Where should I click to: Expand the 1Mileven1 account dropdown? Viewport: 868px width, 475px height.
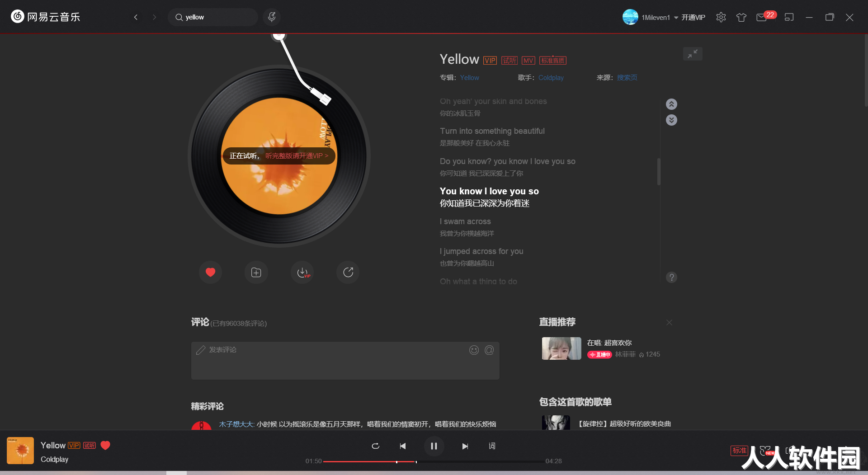[x=676, y=18]
